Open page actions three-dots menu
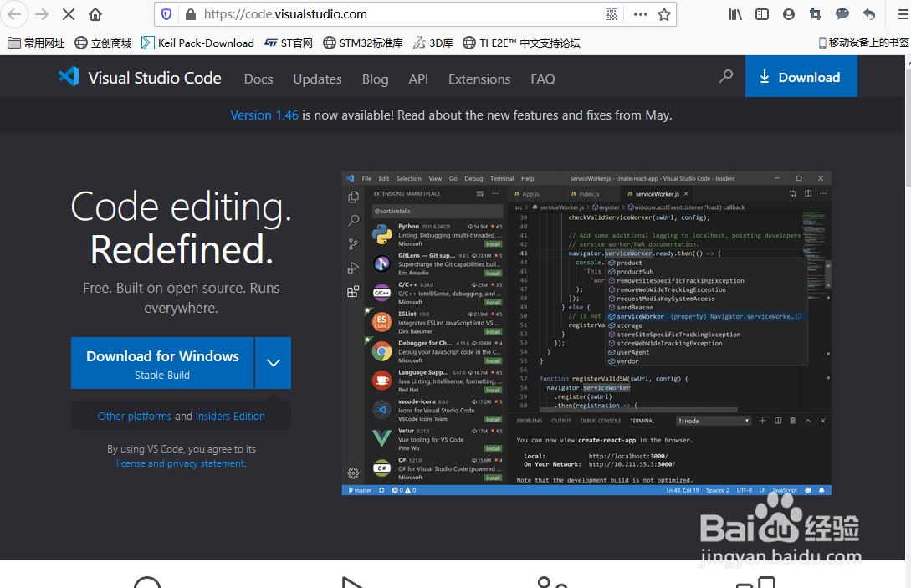 (640, 14)
